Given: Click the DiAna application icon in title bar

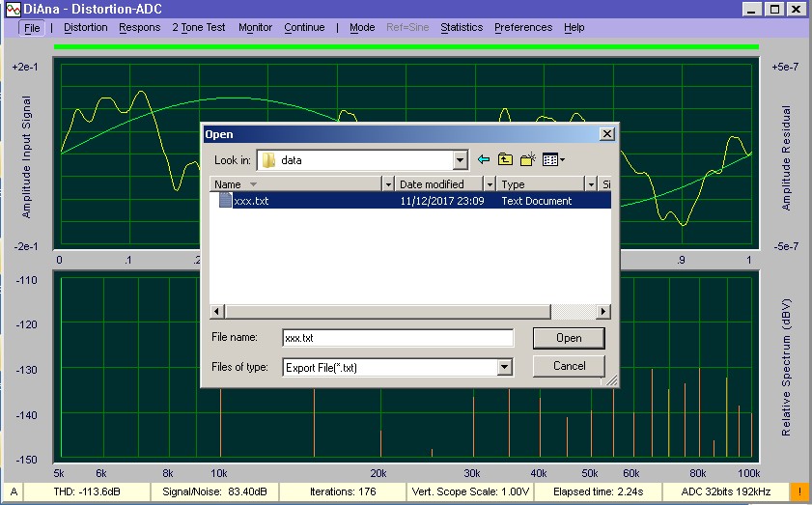Looking at the screenshot, I should (x=13, y=9).
